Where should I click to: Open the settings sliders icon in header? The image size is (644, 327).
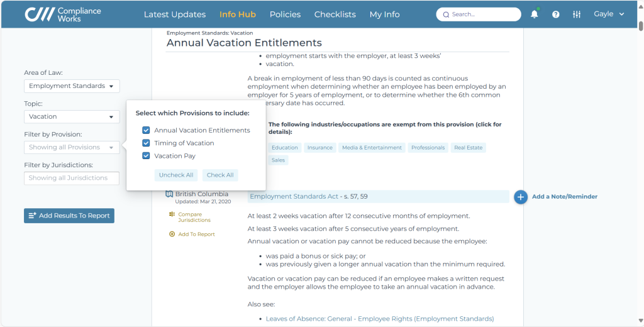pyautogui.click(x=577, y=14)
